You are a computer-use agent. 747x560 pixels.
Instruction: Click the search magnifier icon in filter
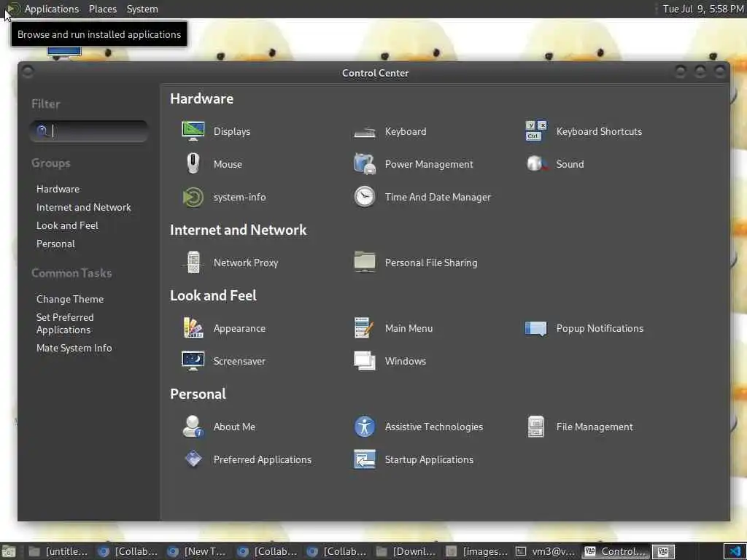(x=42, y=131)
